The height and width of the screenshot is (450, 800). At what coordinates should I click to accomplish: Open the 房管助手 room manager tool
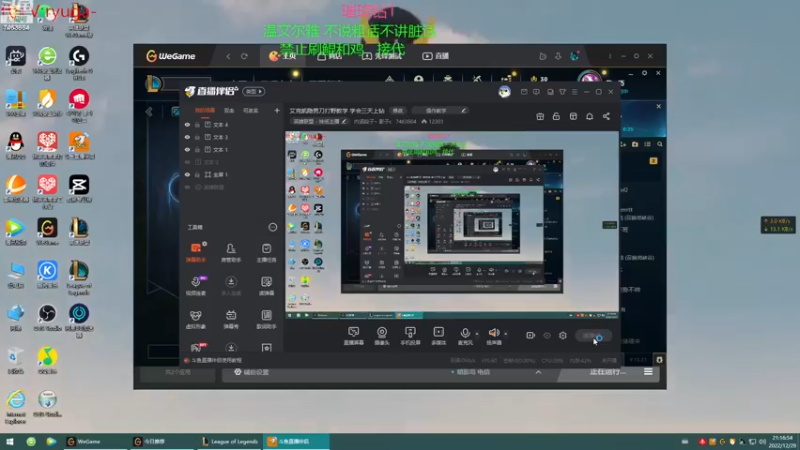tap(231, 253)
